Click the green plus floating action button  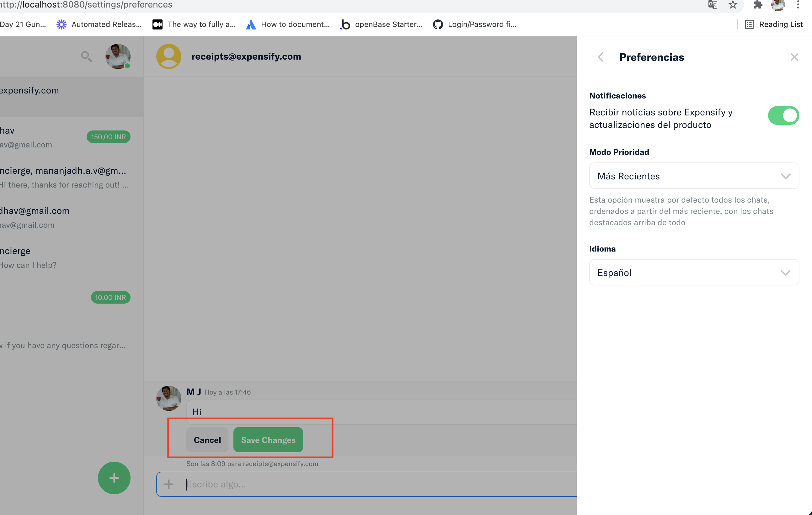[114, 478]
